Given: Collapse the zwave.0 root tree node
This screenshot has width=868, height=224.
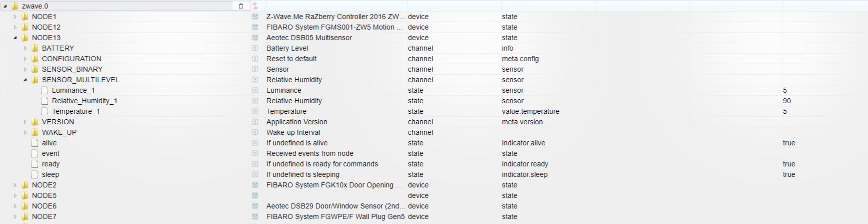Looking at the screenshot, I should (x=5, y=6).
